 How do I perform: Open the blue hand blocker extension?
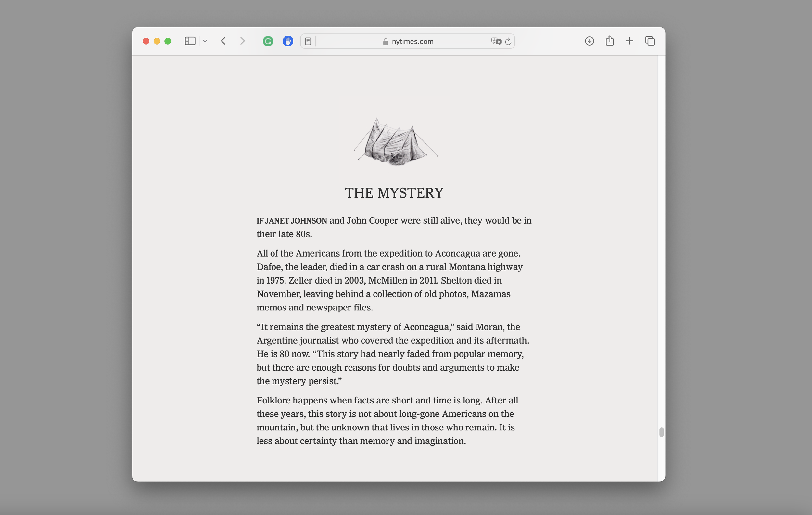288,41
